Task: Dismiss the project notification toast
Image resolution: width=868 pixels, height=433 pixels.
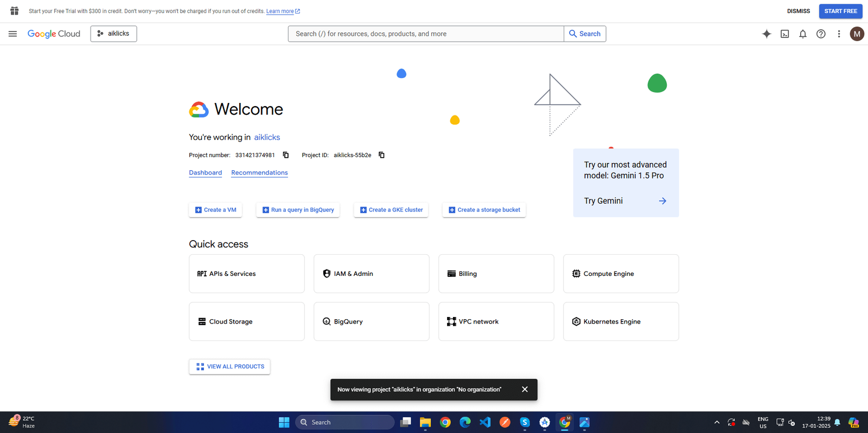Action: click(x=525, y=390)
